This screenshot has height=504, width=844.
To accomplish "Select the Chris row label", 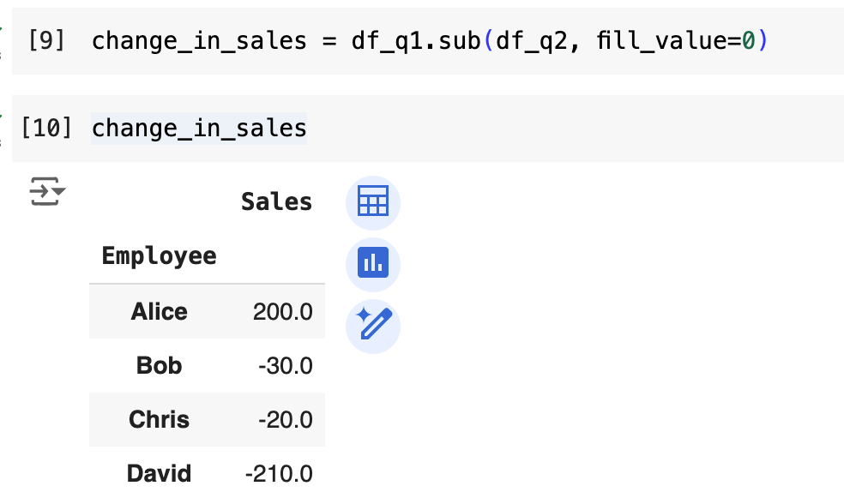I will (x=159, y=419).
